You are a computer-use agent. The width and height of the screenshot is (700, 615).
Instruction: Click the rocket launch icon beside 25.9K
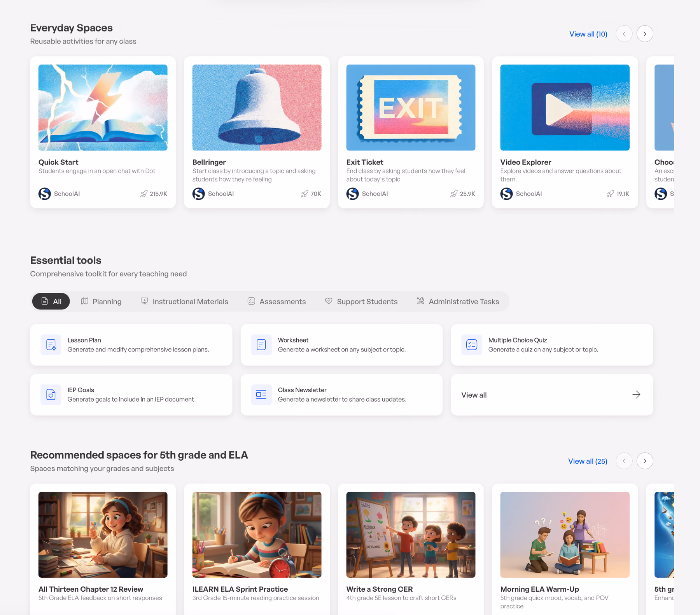coord(454,194)
